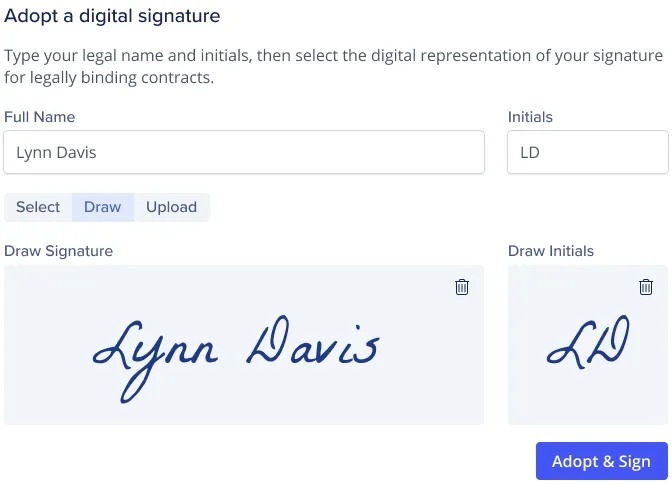This screenshot has height=484, width=672.
Task: Click the Full Name field label
Action: tap(39, 117)
